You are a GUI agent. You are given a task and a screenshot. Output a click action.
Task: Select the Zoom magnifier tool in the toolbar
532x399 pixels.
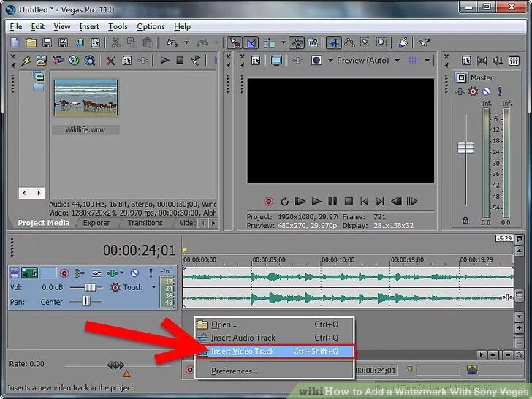(x=381, y=42)
